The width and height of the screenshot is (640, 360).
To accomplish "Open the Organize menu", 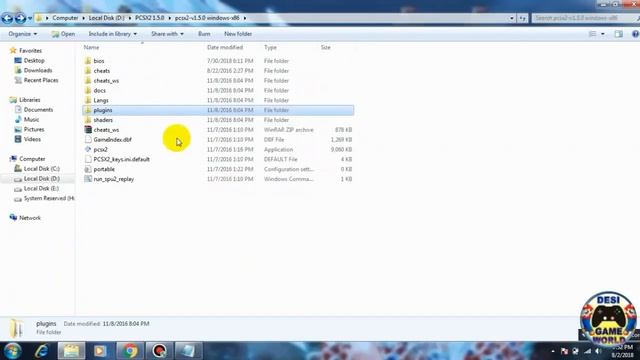I will click(x=22, y=34).
